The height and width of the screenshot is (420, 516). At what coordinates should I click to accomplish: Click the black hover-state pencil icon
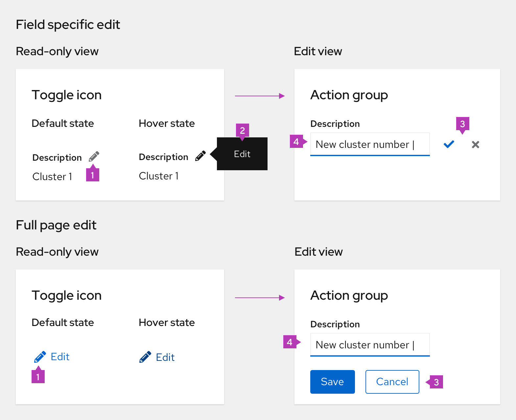tap(200, 156)
